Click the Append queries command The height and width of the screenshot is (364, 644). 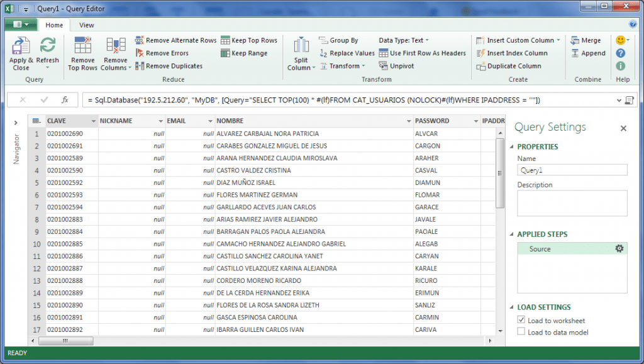588,53
